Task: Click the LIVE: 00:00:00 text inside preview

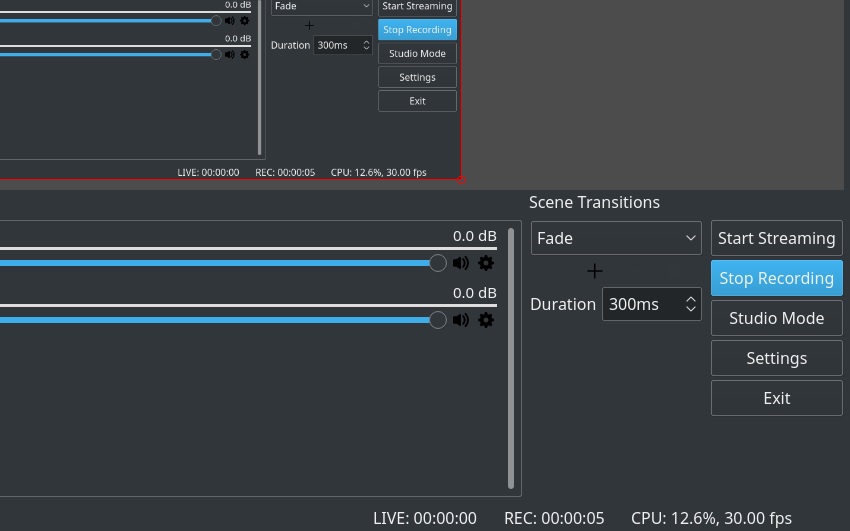Action: pyautogui.click(x=208, y=172)
